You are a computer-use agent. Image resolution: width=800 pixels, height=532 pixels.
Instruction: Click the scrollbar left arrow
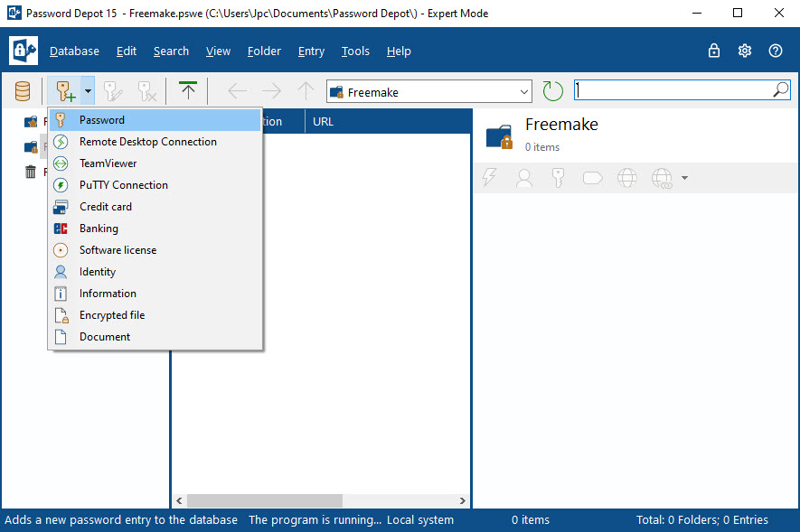click(x=179, y=501)
